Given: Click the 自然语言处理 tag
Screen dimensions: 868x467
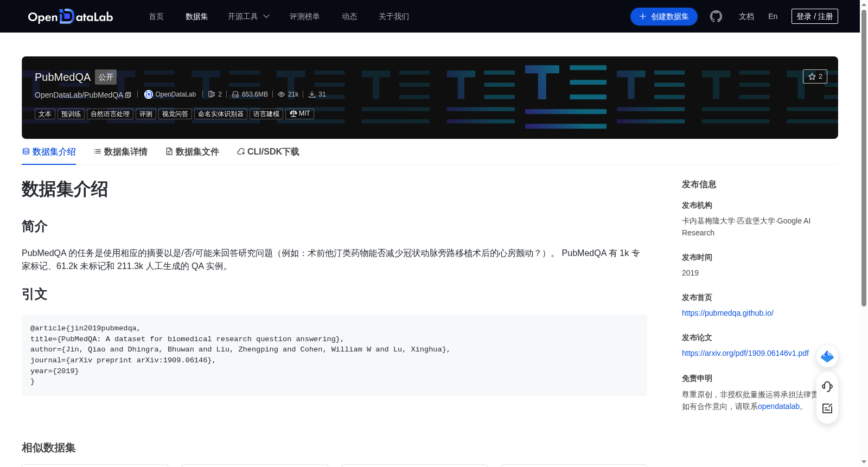Looking at the screenshot, I should [110, 114].
